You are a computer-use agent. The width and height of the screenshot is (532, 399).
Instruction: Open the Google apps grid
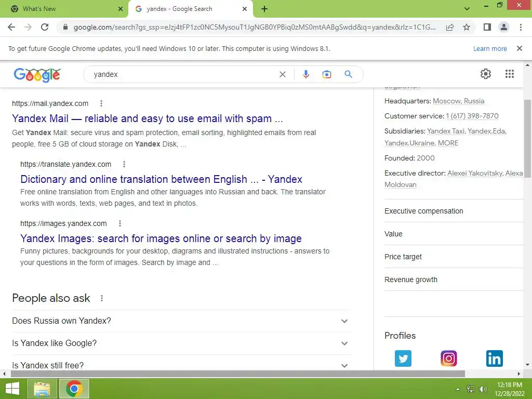point(509,74)
